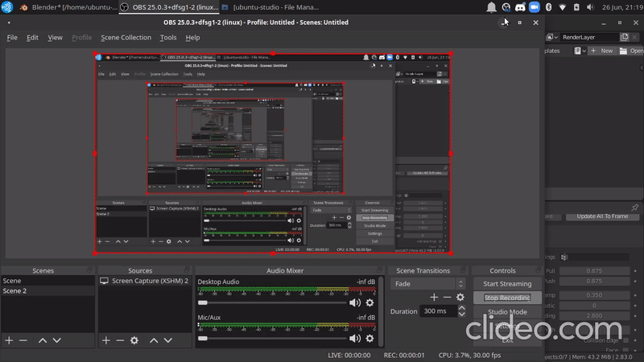The image size is (644, 362).
Task: Open the volume tray icon
Action: pyautogui.click(x=590, y=7)
